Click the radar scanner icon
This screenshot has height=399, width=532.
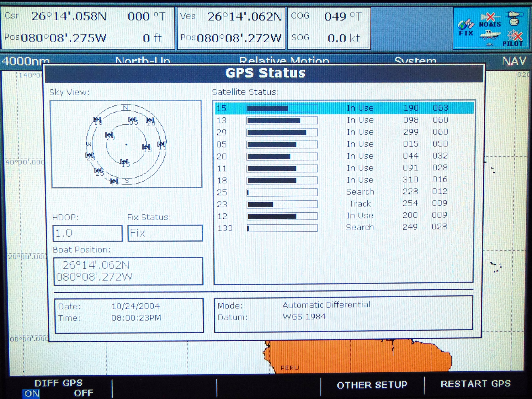514,18
